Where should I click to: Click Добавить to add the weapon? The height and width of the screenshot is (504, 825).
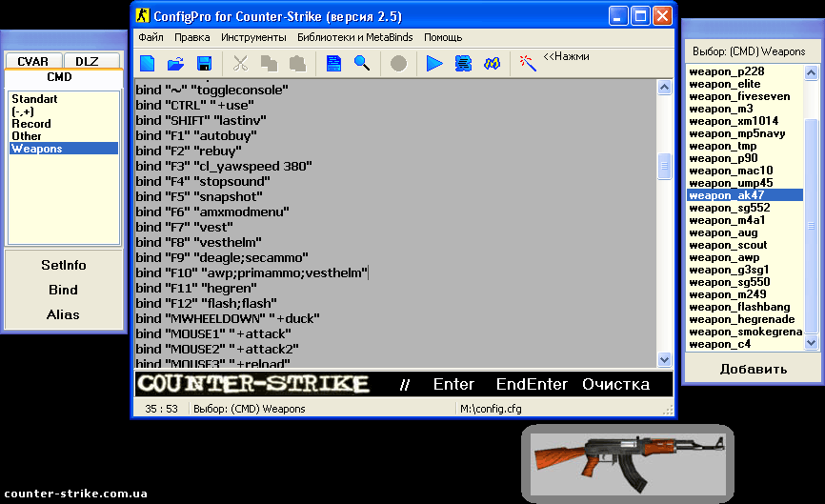(x=754, y=370)
